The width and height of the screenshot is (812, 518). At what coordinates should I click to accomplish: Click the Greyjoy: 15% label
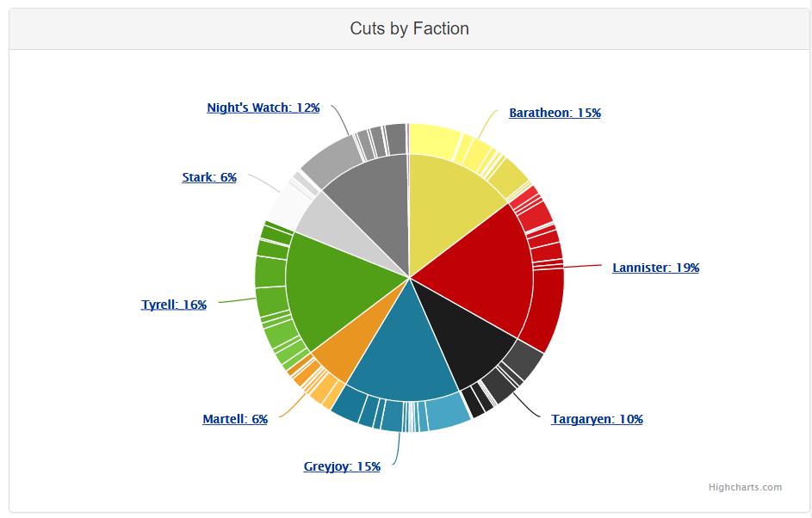(x=342, y=466)
